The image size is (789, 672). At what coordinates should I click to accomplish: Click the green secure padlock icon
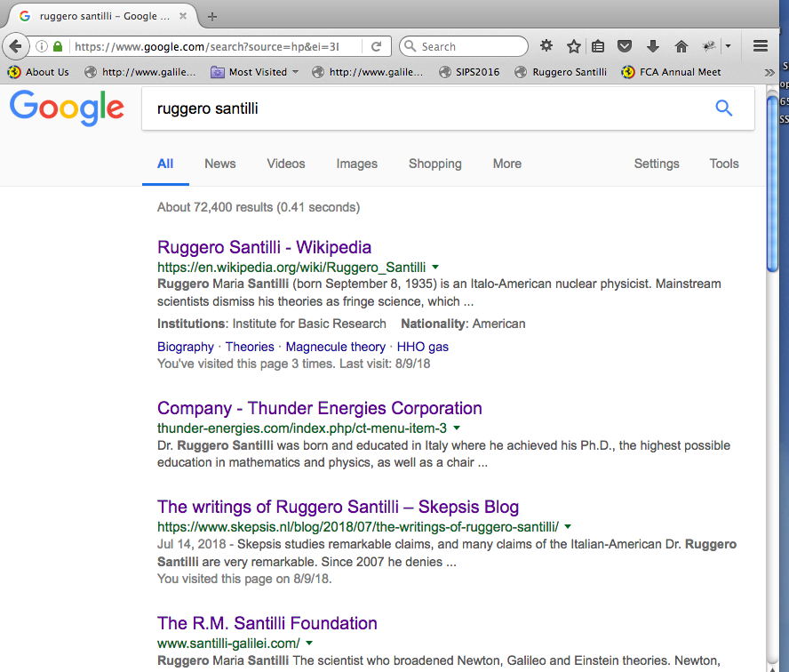tap(58, 47)
